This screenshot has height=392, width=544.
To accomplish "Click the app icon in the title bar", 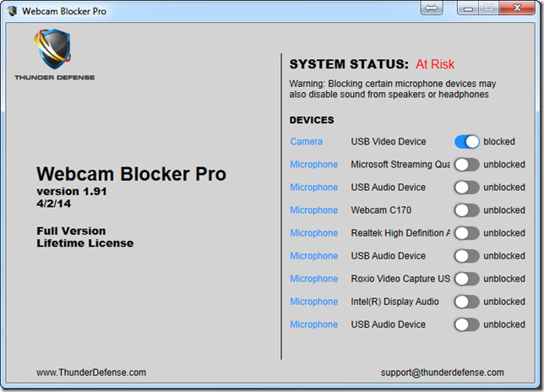I will (12, 11).
